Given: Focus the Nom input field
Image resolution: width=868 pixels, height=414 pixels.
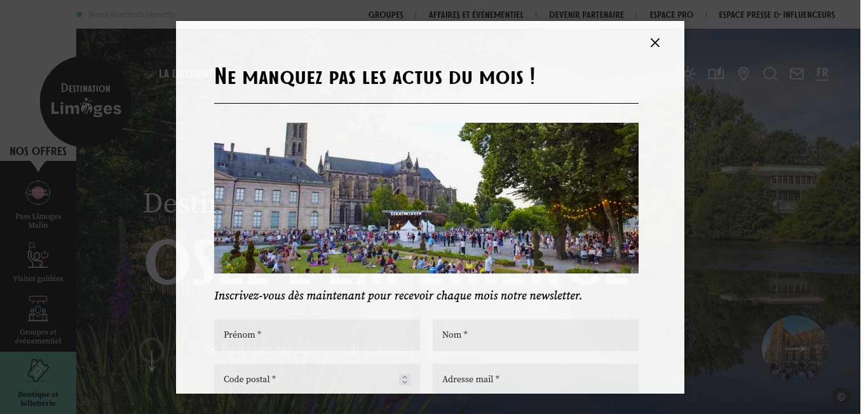Looking at the screenshot, I should pyautogui.click(x=536, y=335).
